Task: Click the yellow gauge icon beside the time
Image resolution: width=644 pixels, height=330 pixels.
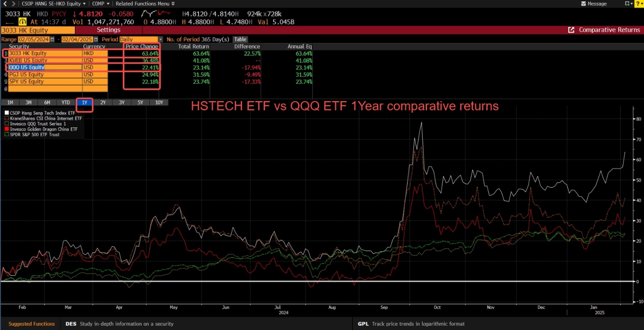Action: click(23, 22)
